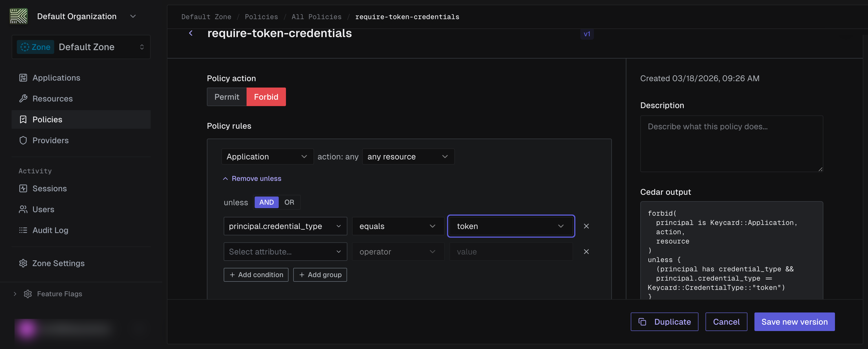Open the Audit Log list icon
Screen dimensions: 868x349
(23, 230)
